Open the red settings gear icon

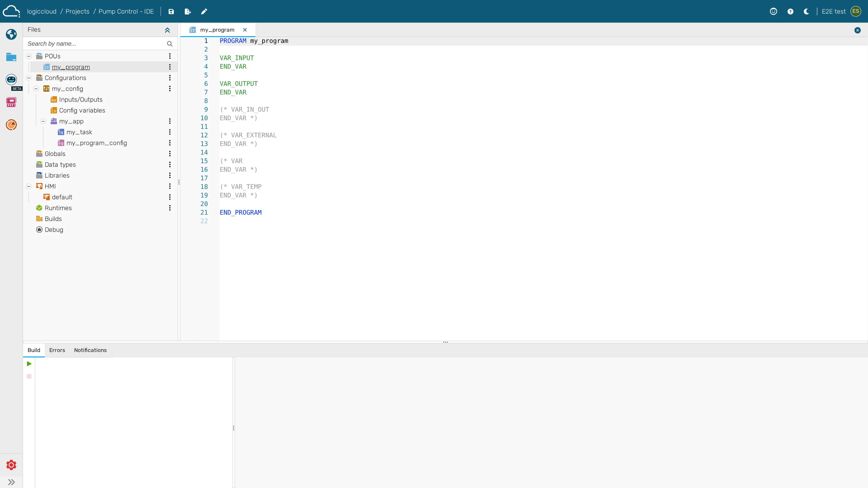(11, 465)
